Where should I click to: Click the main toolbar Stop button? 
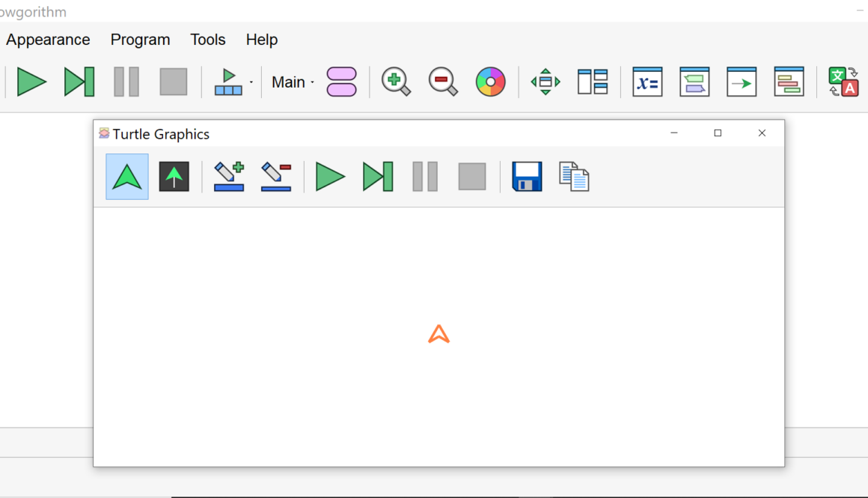click(x=174, y=82)
